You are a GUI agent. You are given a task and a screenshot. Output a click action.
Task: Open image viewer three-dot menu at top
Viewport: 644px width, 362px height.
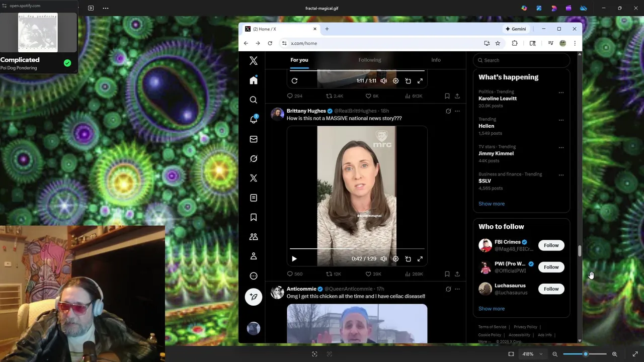(x=106, y=8)
